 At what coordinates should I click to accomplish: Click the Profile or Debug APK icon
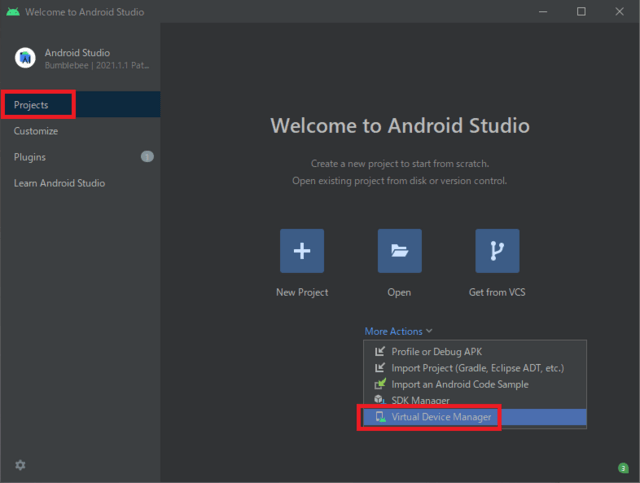(379, 352)
